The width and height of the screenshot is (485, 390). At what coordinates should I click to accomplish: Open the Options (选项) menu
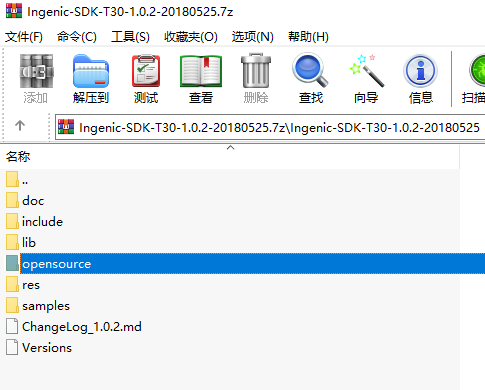pos(253,37)
